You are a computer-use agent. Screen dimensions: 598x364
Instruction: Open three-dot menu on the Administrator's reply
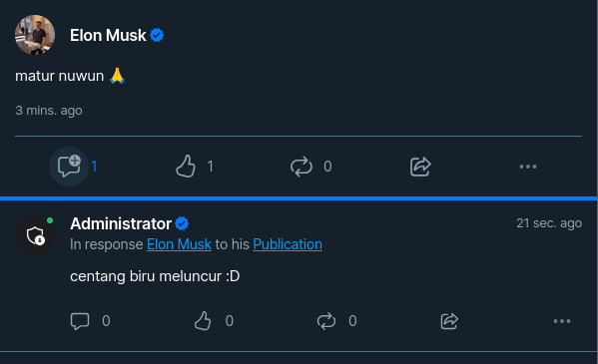tap(562, 321)
